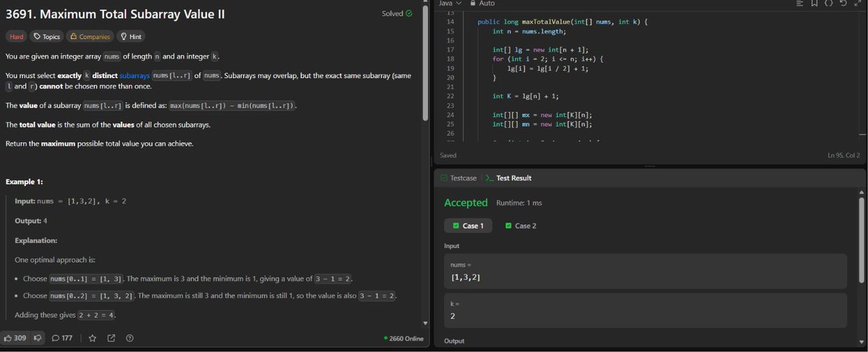The height and width of the screenshot is (352, 868).
Task: Select Case 2 result
Action: (521, 226)
